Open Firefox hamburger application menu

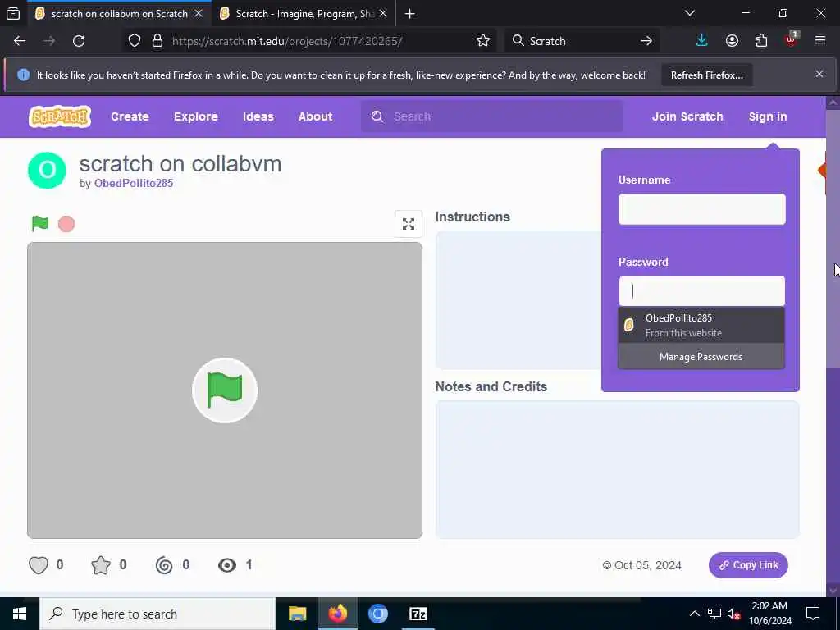pos(820,41)
